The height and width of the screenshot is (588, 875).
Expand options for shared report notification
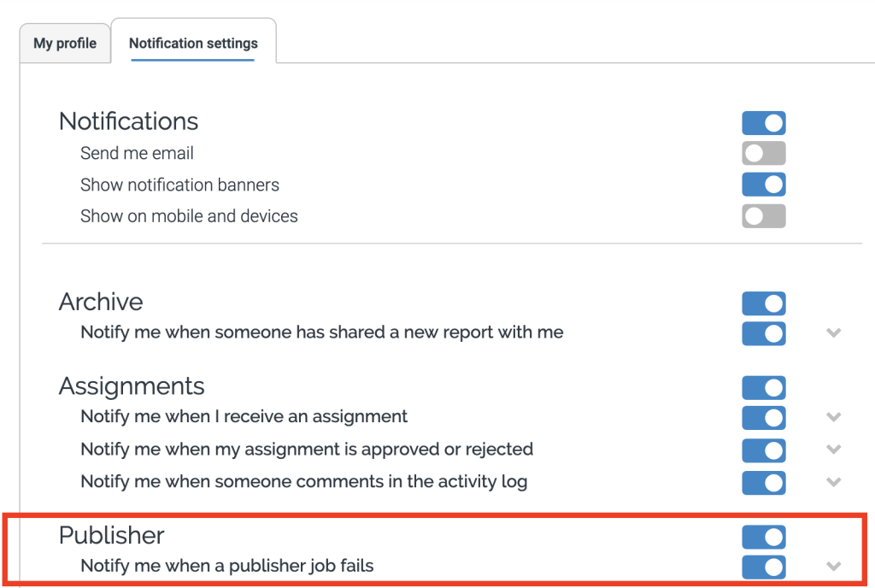coord(834,332)
